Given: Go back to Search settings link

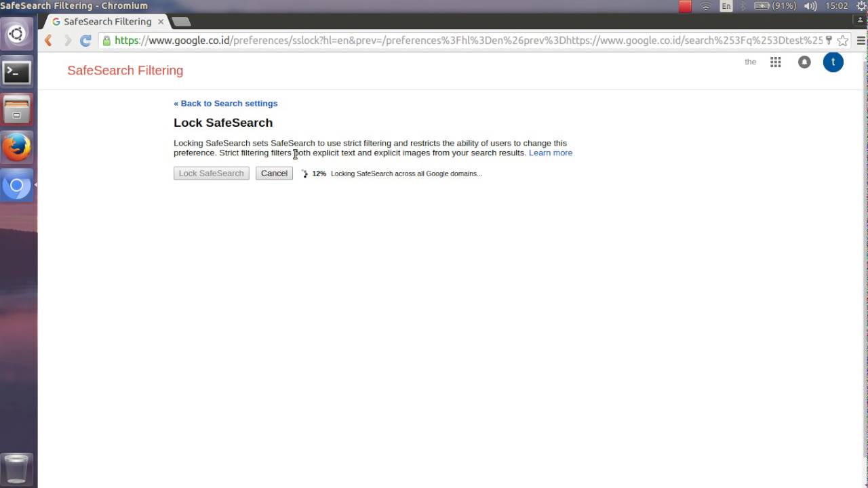Looking at the screenshot, I should pos(226,104).
